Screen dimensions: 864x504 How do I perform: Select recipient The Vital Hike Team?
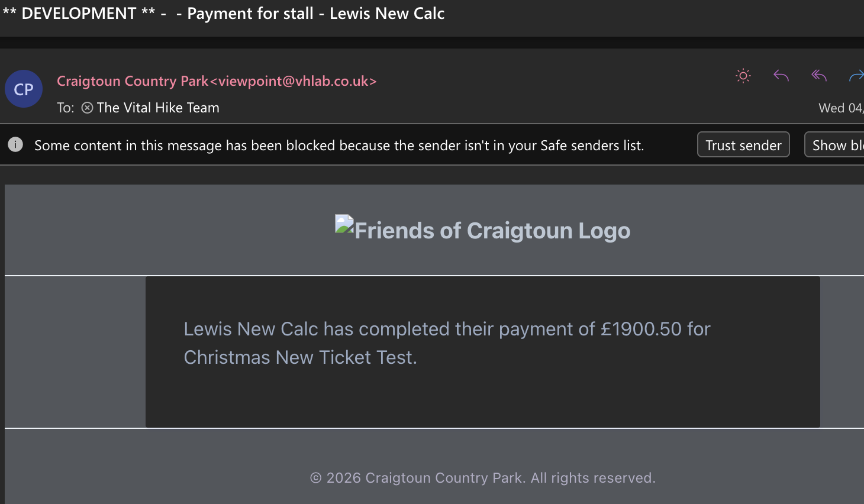(x=158, y=108)
